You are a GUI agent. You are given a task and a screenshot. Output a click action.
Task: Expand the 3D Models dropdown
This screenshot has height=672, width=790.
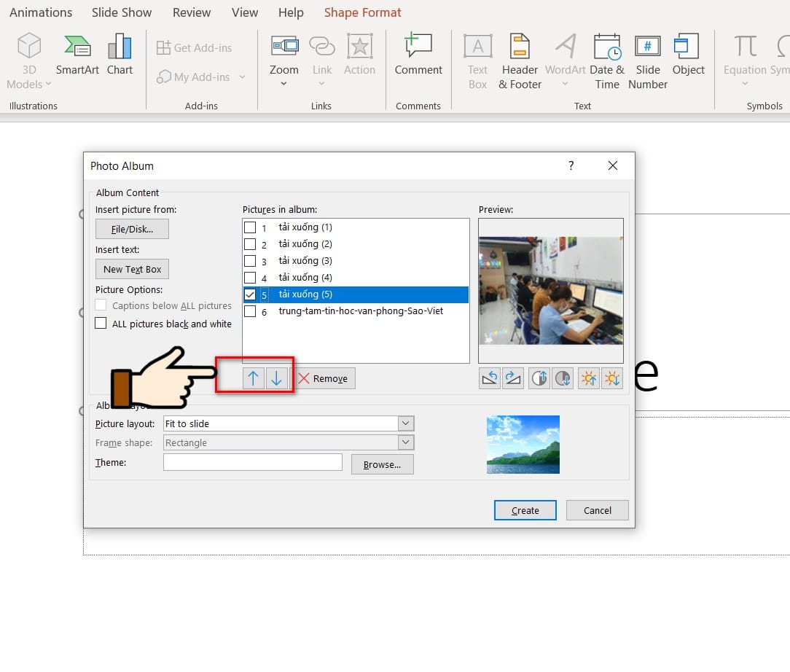pyautogui.click(x=48, y=85)
